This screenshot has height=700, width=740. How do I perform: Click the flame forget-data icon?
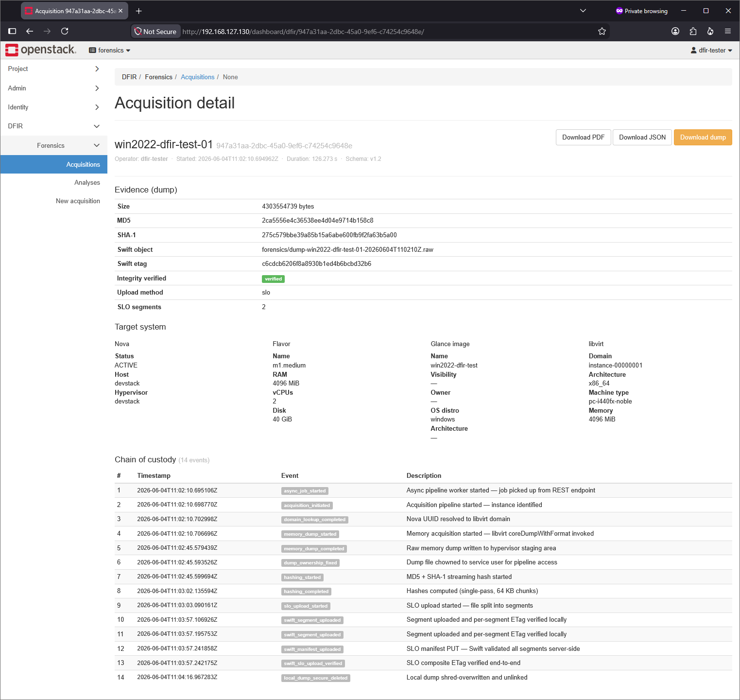[x=710, y=31]
